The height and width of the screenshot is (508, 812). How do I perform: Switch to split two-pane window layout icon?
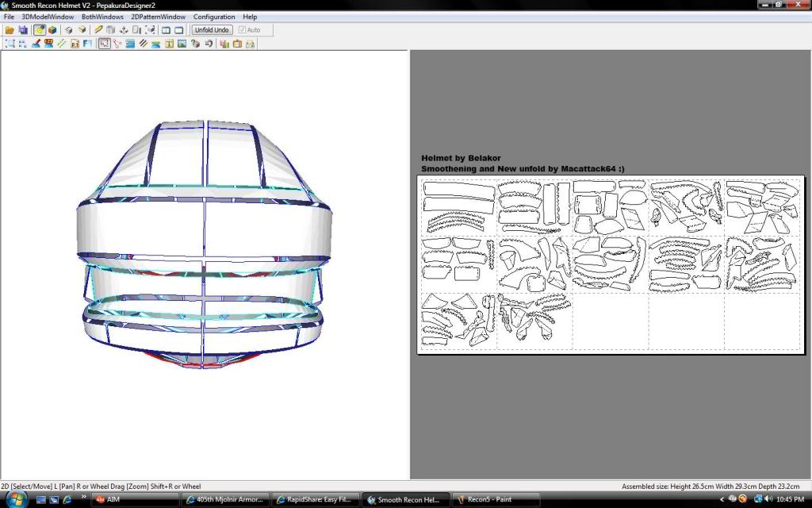[167, 30]
